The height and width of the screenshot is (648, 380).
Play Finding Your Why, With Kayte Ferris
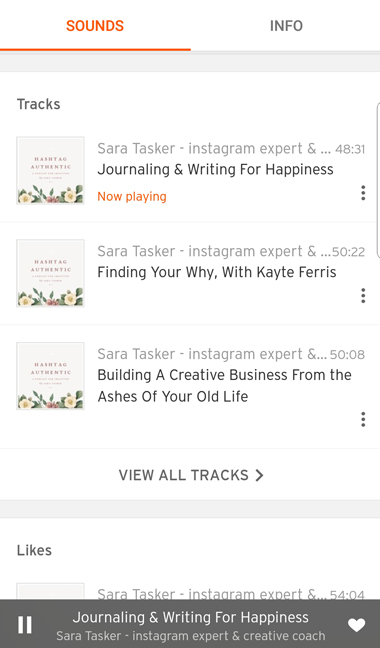point(216,272)
